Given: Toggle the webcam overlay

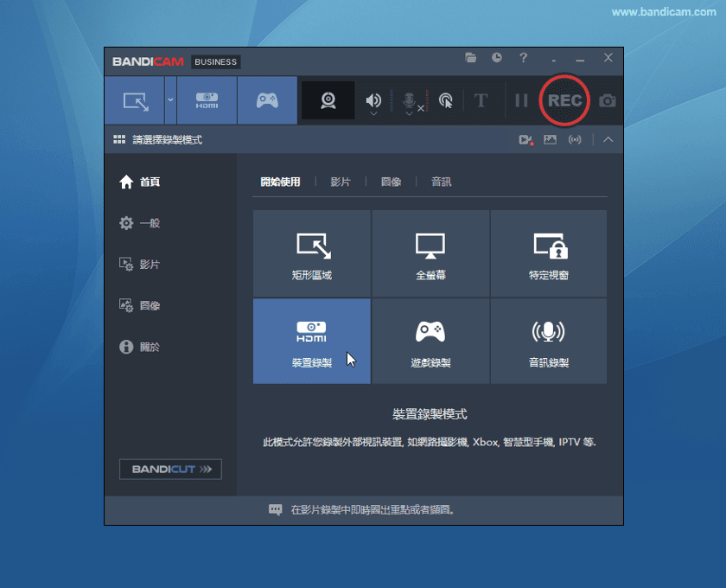Looking at the screenshot, I should (x=328, y=100).
